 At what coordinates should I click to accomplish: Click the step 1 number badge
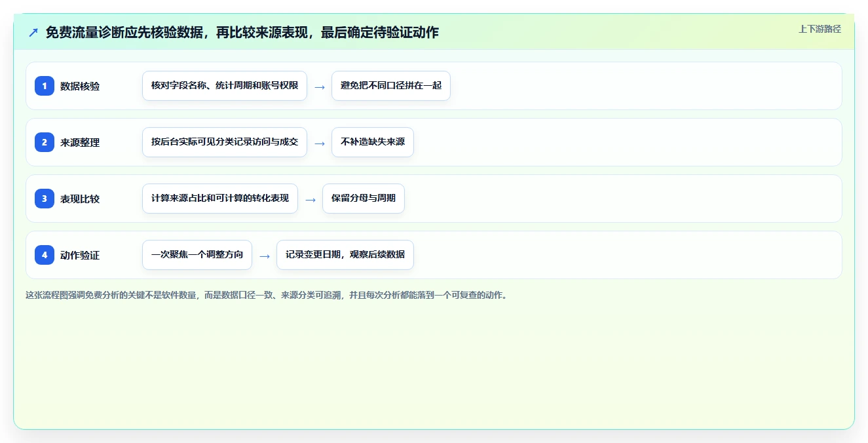pyautogui.click(x=45, y=86)
